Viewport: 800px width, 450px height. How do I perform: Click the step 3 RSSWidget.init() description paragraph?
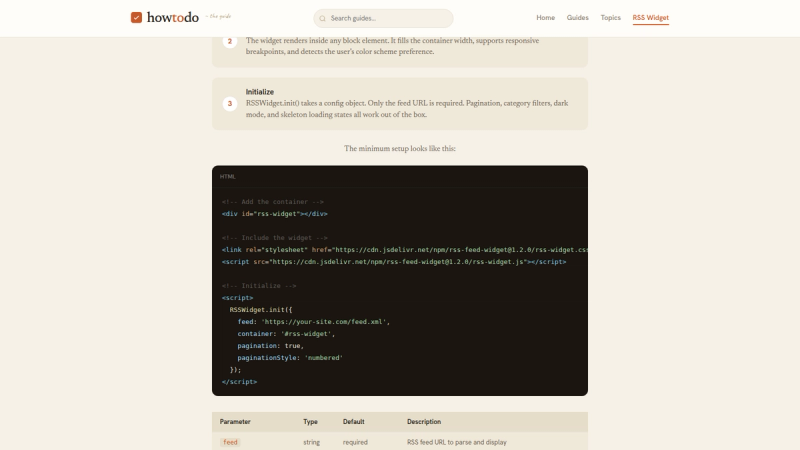(x=407, y=109)
